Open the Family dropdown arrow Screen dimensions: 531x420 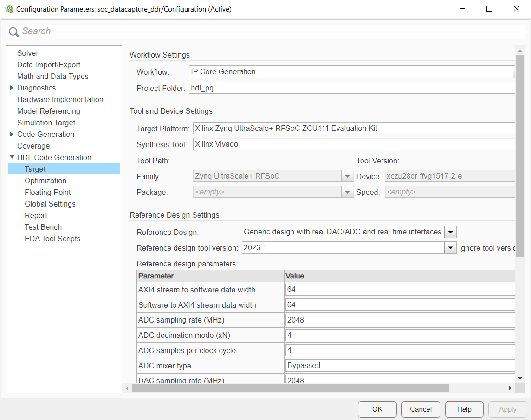[347, 176]
